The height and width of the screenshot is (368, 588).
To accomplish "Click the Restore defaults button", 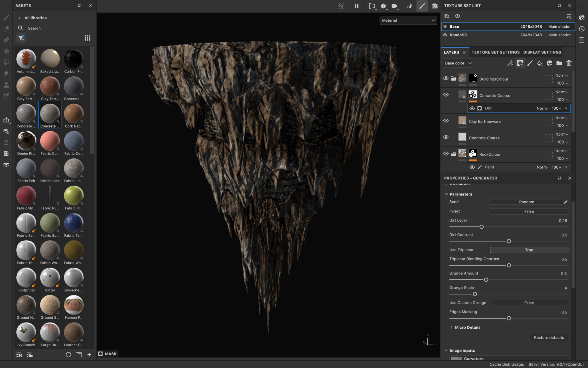I will click(x=549, y=337).
